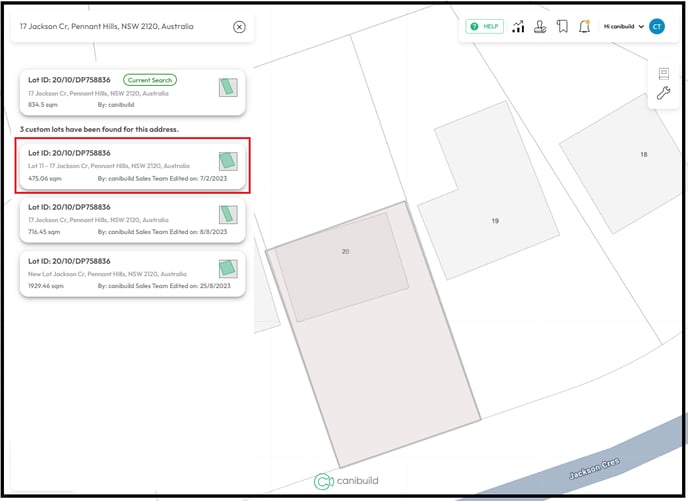Screen dimensions: 688x501
Task: Click the approval stamp icon
Action: [x=540, y=27]
